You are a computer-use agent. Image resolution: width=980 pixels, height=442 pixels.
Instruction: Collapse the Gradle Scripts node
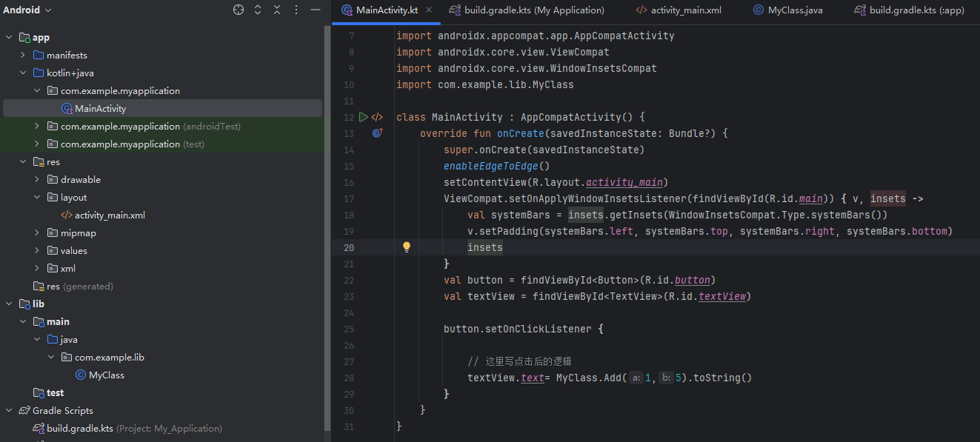(x=9, y=410)
